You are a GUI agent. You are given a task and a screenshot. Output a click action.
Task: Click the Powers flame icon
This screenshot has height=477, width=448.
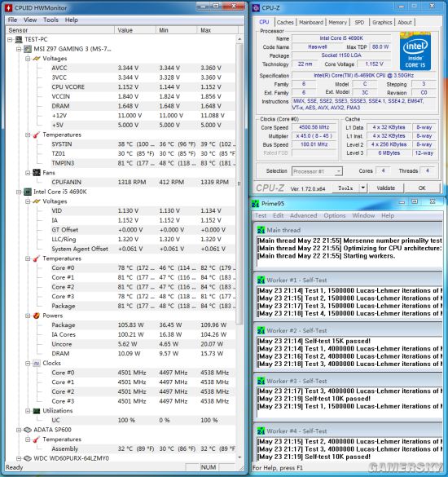pyautogui.click(x=37, y=316)
